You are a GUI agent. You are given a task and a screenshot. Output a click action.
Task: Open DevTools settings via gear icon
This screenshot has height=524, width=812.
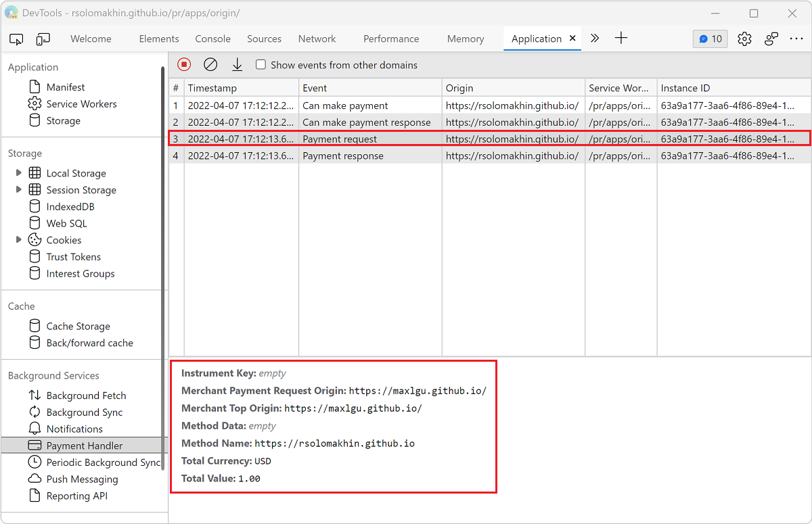click(x=744, y=39)
